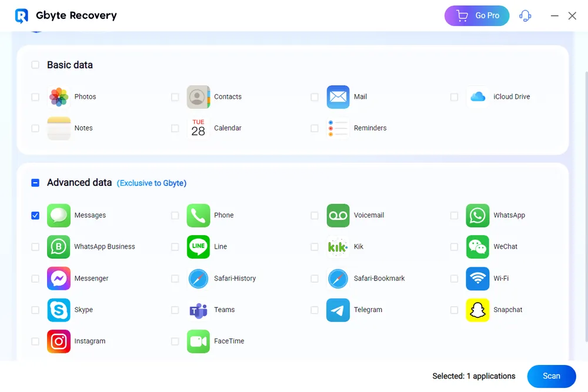Click the iCloud Drive cloud icon
Image resolution: width=588 pixels, height=392 pixels.
coord(477,97)
